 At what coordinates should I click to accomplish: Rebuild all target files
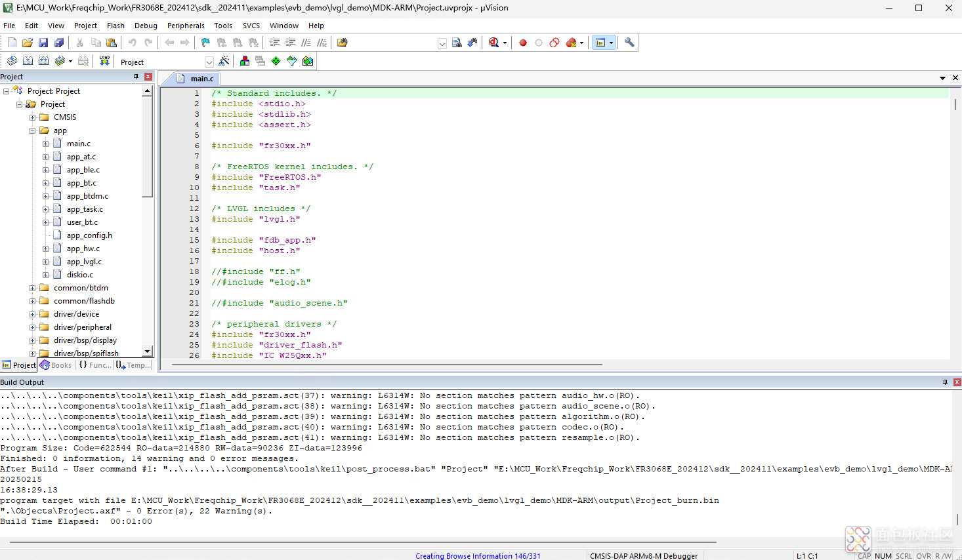[x=43, y=61]
